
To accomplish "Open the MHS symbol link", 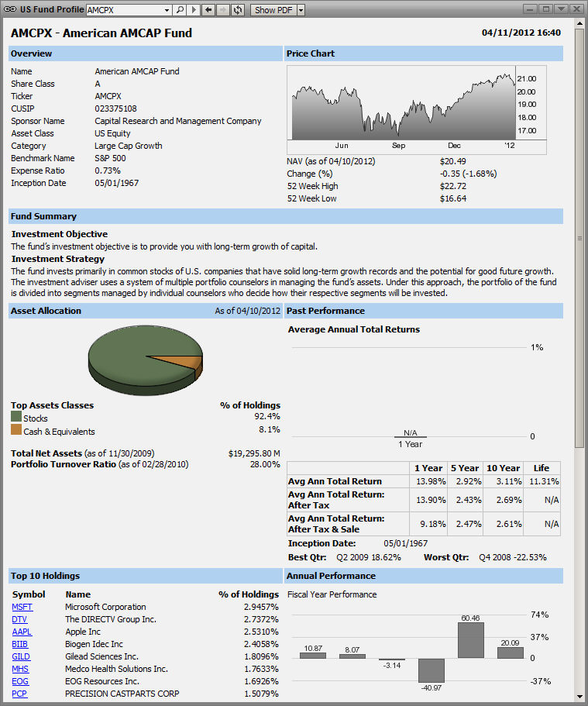I will pyautogui.click(x=20, y=669).
